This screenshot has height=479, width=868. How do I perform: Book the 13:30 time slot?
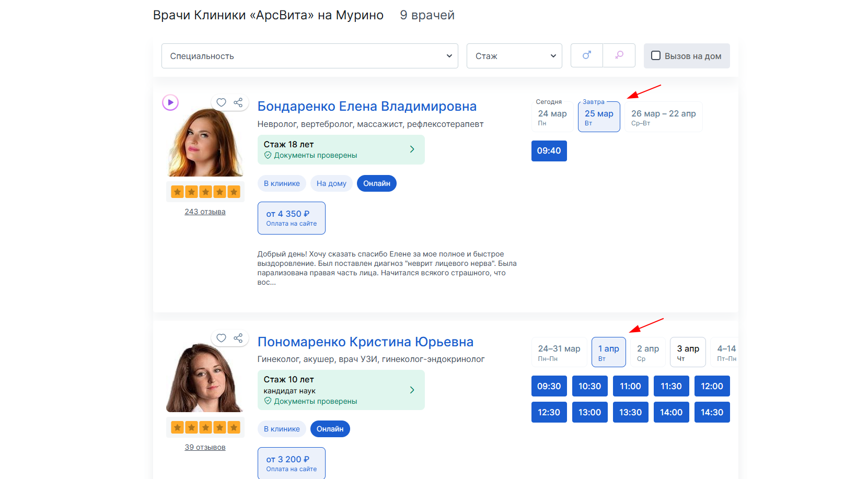(631, 412)
